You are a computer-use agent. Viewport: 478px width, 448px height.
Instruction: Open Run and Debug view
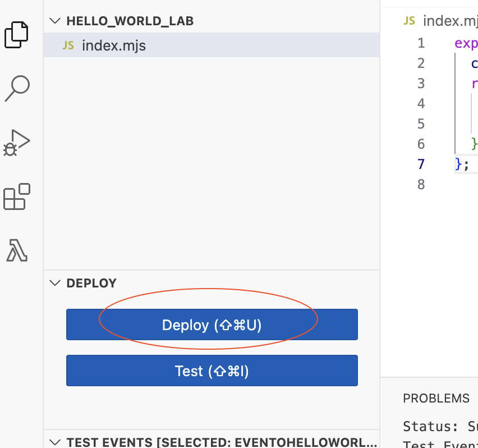point(17,143)
